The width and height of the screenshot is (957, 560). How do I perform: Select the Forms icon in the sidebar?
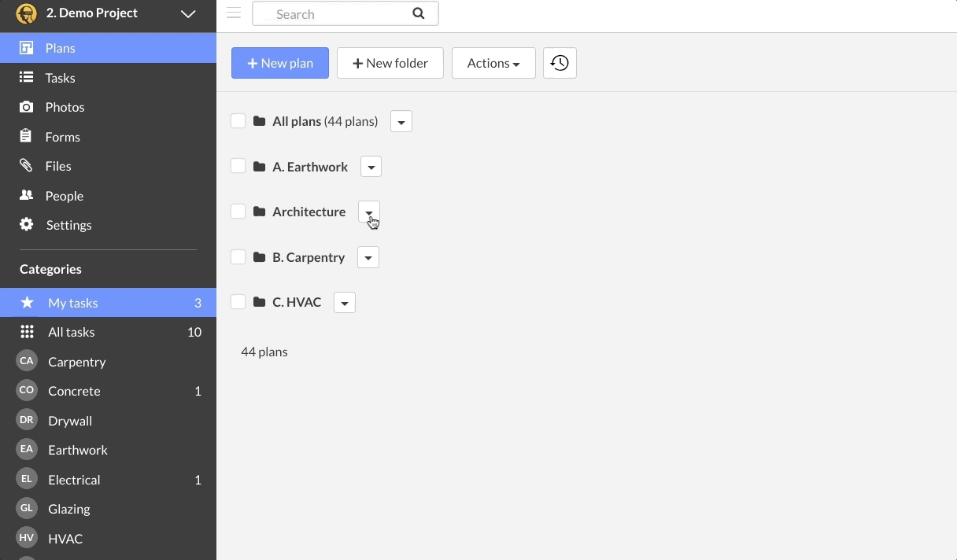[x=26, y=136]
